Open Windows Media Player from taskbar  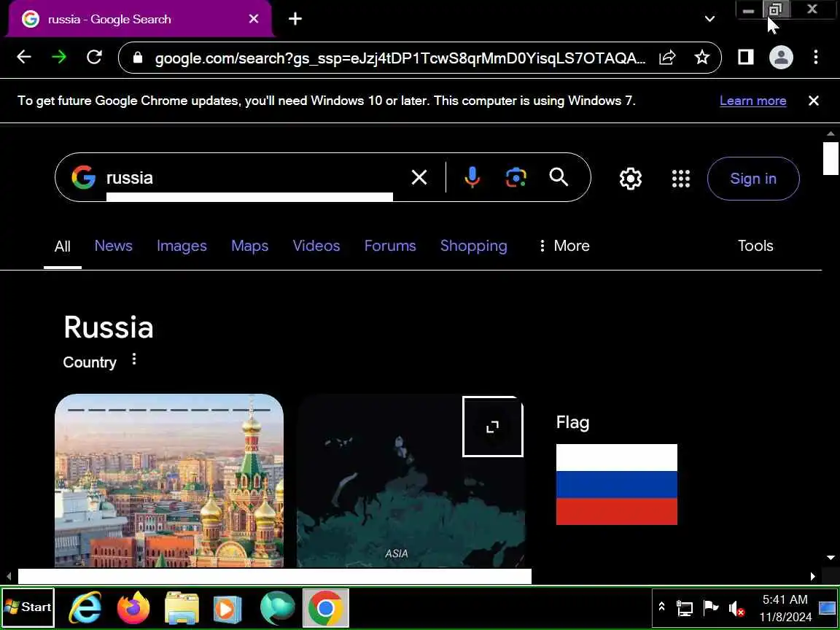[227, 607]
